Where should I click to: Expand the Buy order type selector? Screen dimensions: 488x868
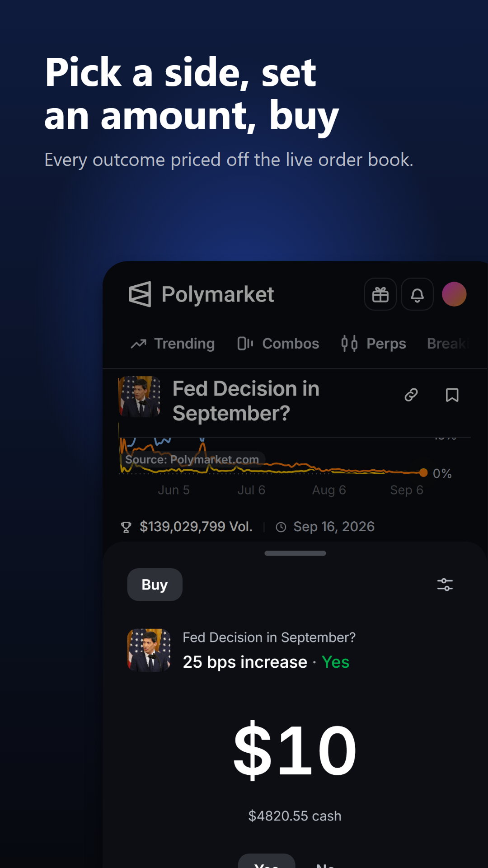tap(155, 585)
